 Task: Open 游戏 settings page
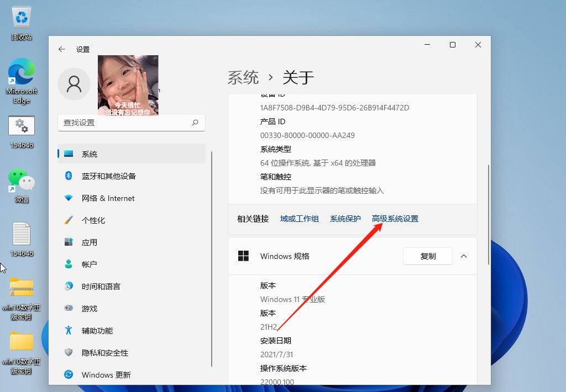[132, 308]
